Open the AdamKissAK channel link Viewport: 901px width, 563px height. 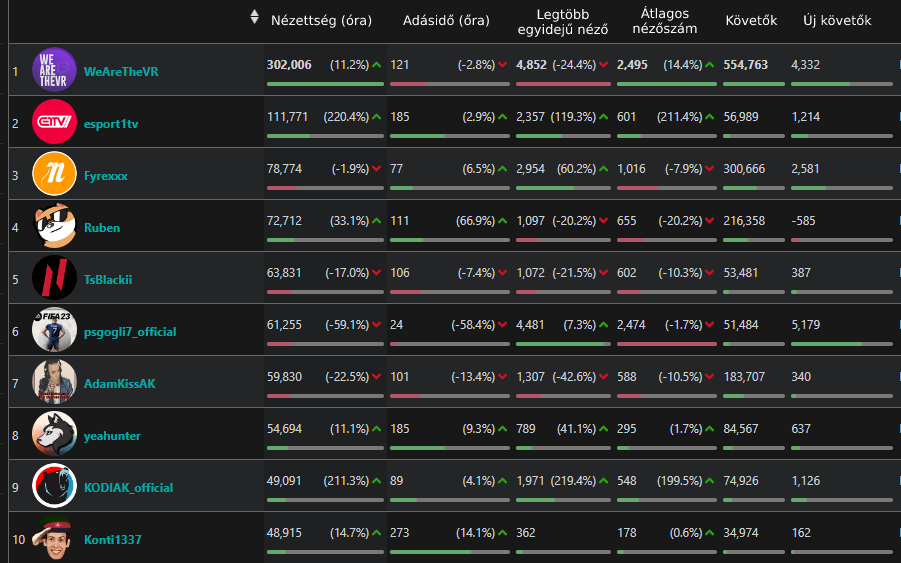tap(119, 384)
